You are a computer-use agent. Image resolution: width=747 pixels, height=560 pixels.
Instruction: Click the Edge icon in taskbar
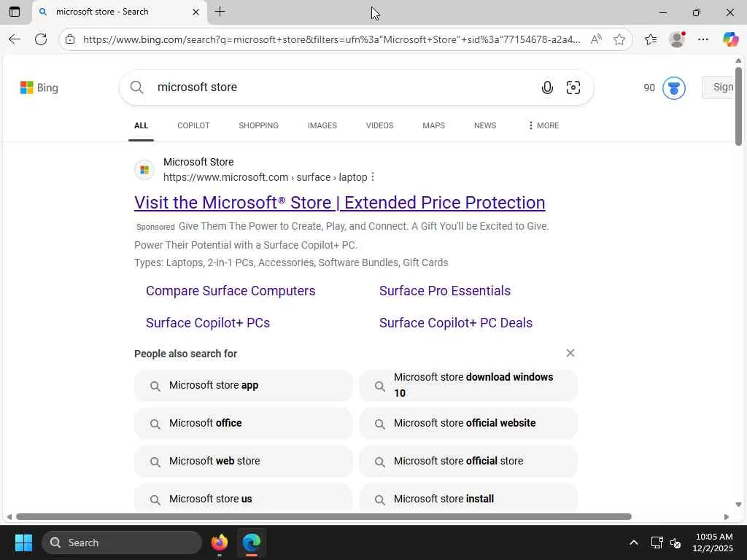click(252, 542)
